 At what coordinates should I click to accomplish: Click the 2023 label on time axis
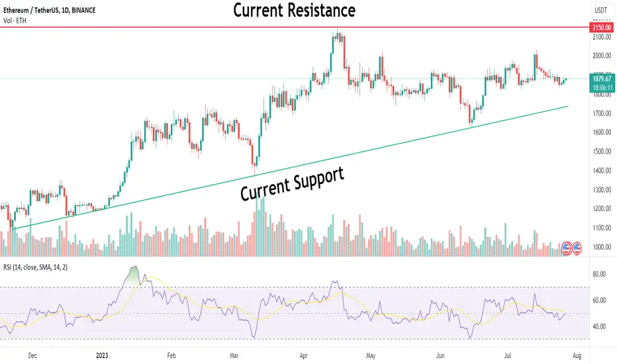coord(102,356)
